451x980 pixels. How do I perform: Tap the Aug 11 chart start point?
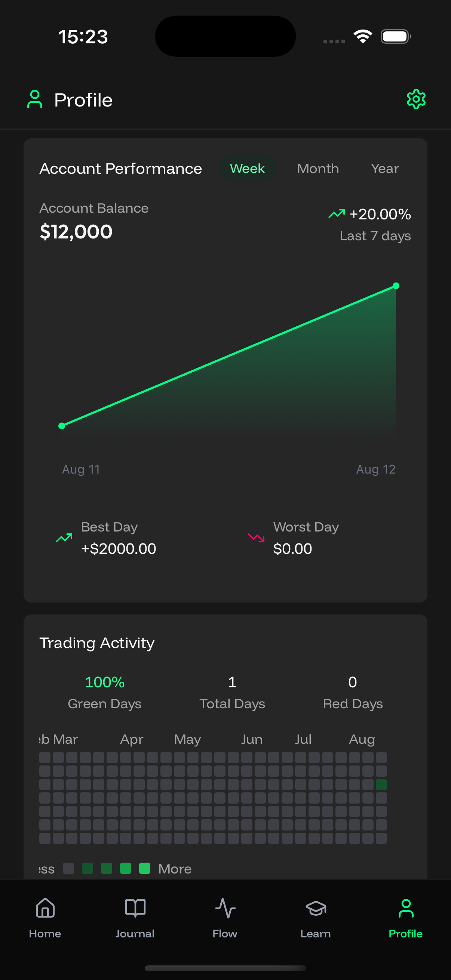pyautogui.click(x=62, y=426)
